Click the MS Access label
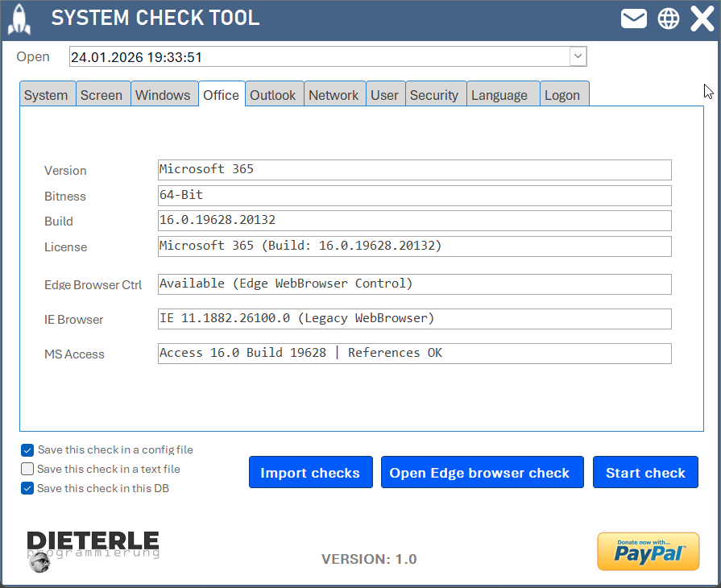This screenshot has height=588, width=721. click(74, 354)
